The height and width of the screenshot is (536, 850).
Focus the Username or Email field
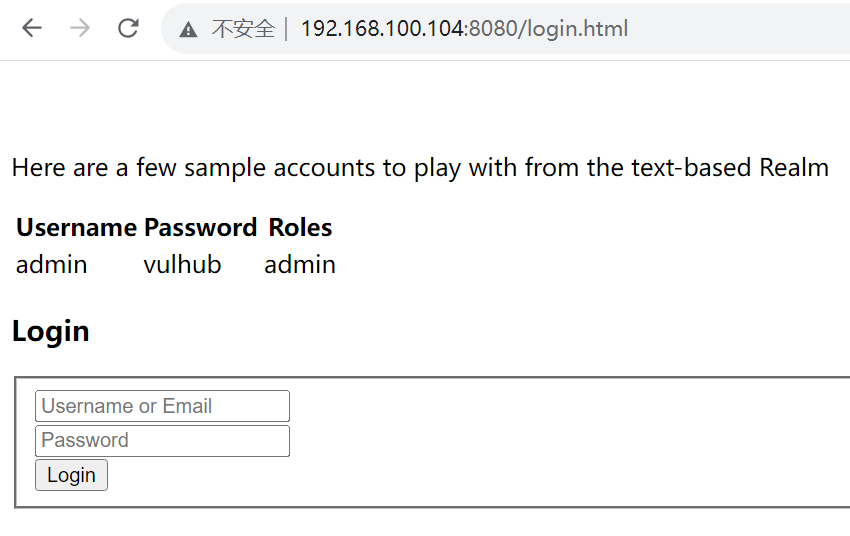pos(162,406)
